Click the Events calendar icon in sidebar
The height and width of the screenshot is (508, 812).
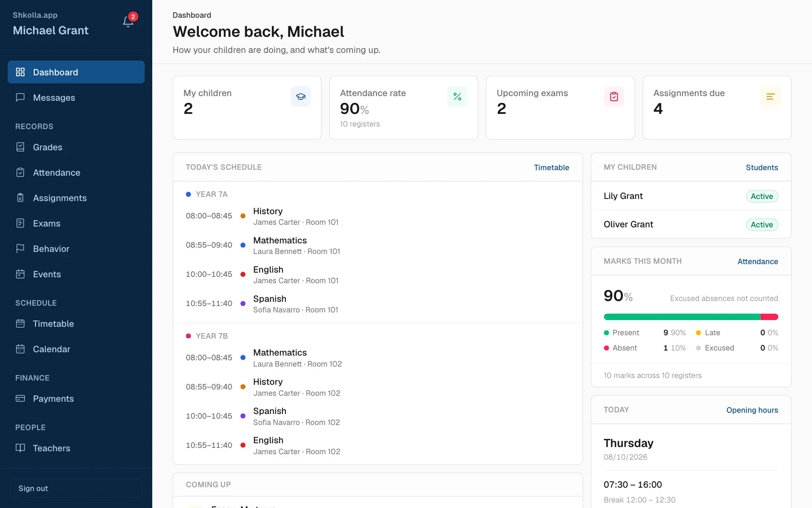(20, 274)
